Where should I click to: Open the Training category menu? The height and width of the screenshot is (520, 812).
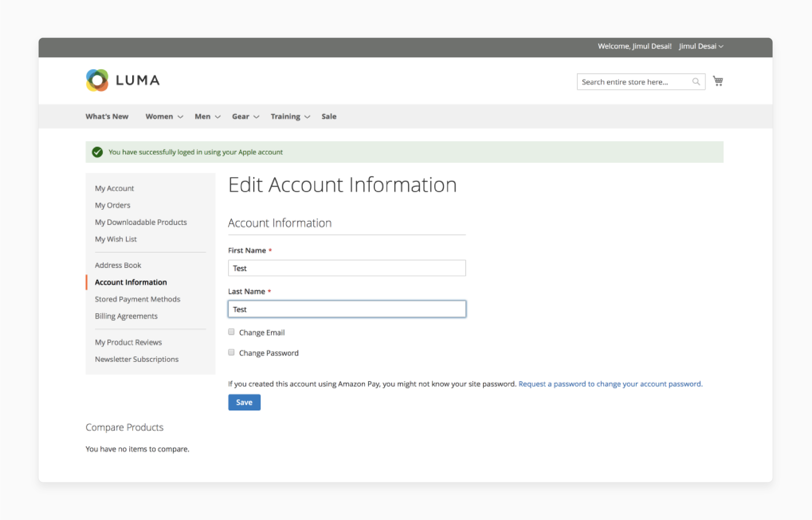tap(285, 117)
